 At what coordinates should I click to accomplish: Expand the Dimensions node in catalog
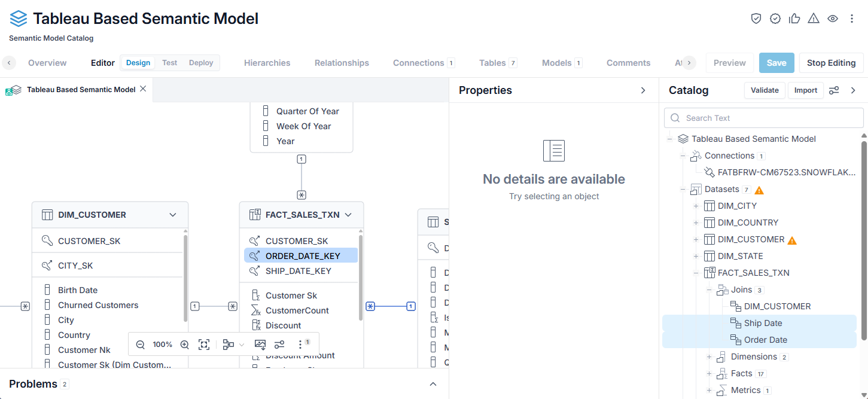[709, 357]
